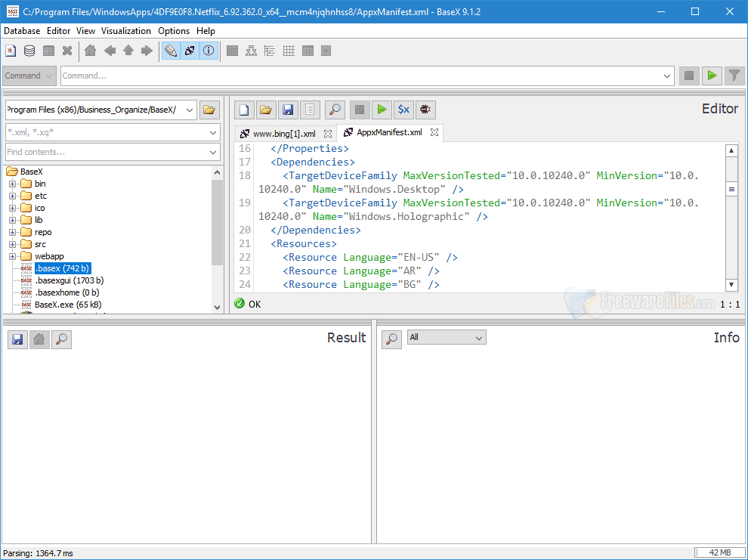Toggle the Info view circle-i button
This screenshot has width=748, height=560.
coord(209,51)
